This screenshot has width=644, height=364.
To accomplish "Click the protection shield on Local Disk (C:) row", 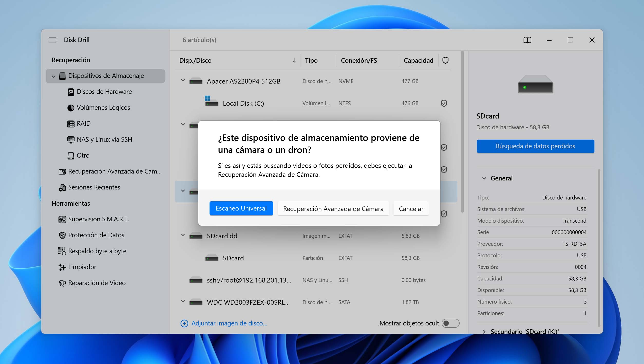I will (x=444, y=103).
